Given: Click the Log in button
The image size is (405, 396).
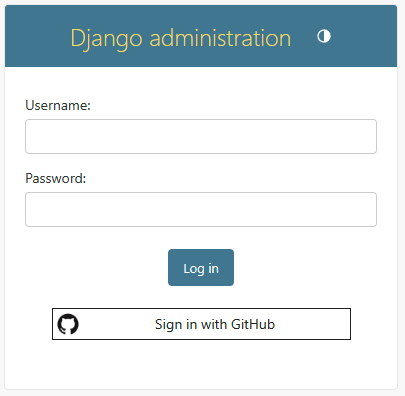Looking at the screenshot, I should 201,267.
